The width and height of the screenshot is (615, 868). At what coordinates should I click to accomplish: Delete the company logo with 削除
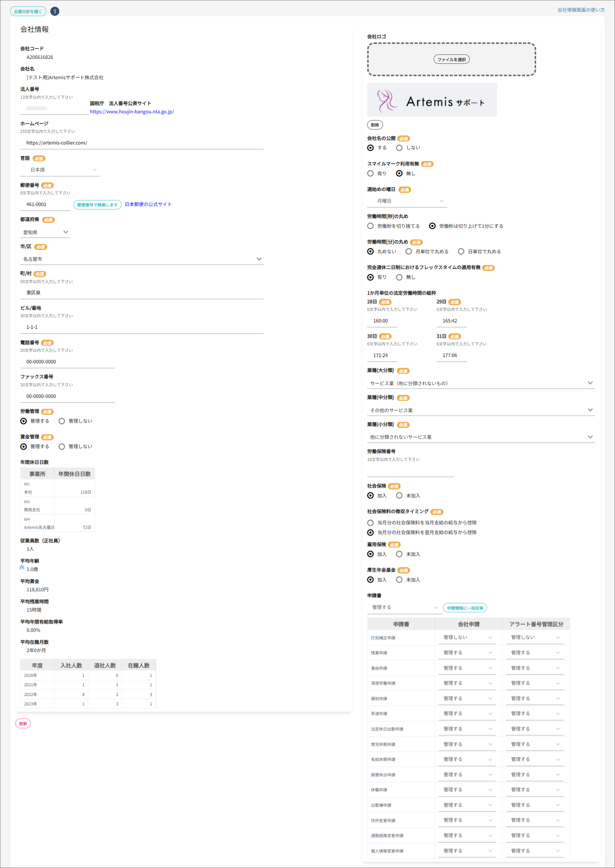(x=375, y=125)
